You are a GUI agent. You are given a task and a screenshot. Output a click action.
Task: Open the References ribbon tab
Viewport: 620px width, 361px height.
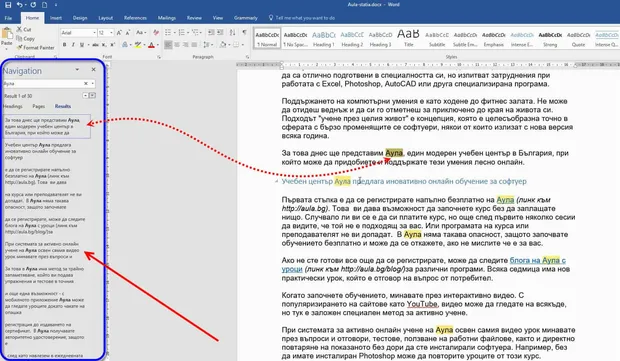click(135, 18)
